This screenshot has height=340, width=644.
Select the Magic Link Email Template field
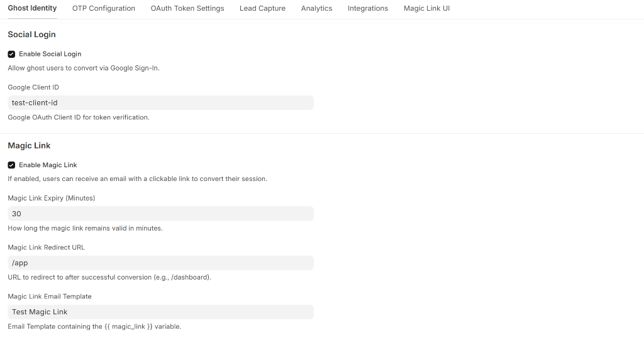point(160,312)
